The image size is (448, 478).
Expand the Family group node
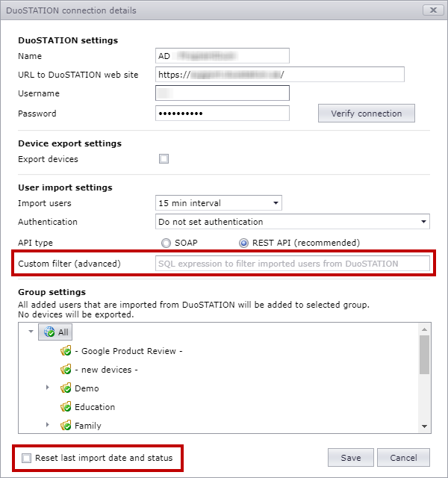click(48, 425)
